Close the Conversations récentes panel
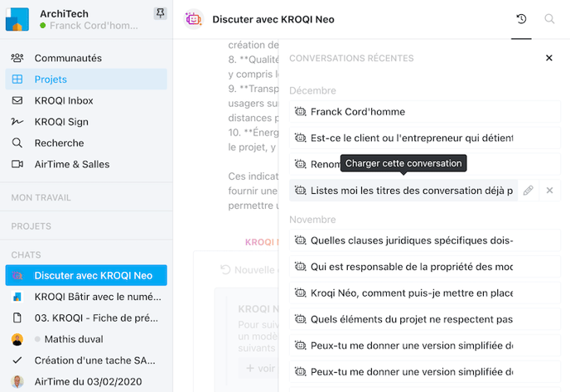This screenshot has height=392, width=570. tap(549, 58)
